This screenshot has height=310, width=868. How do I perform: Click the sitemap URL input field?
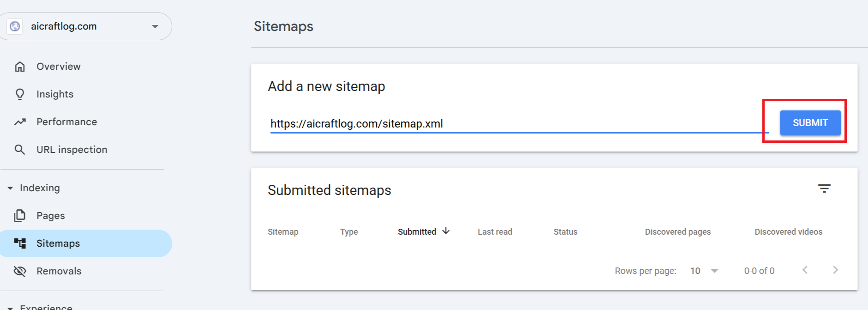pyautogui.click(x=519, y=124)
